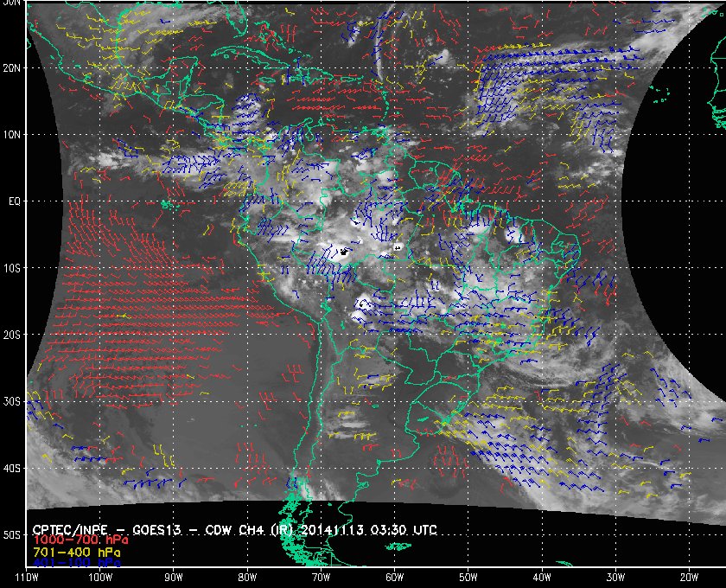Click the 60W longitude label

(394, 577)
